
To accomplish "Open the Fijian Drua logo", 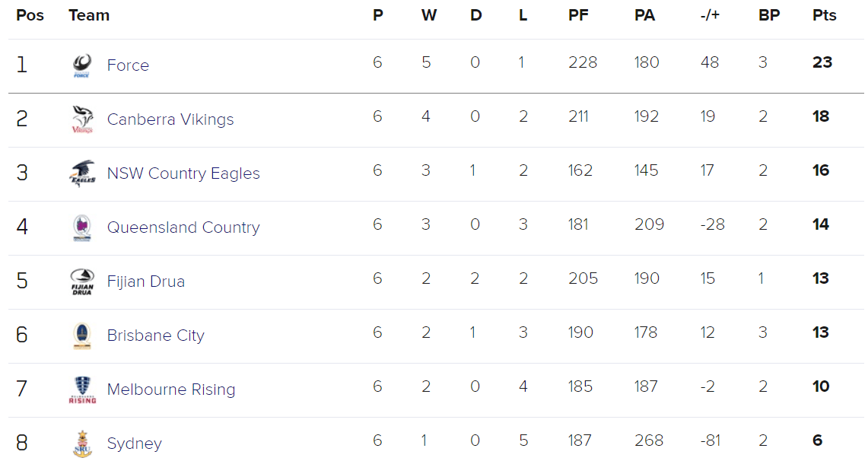I will (82, 281).
